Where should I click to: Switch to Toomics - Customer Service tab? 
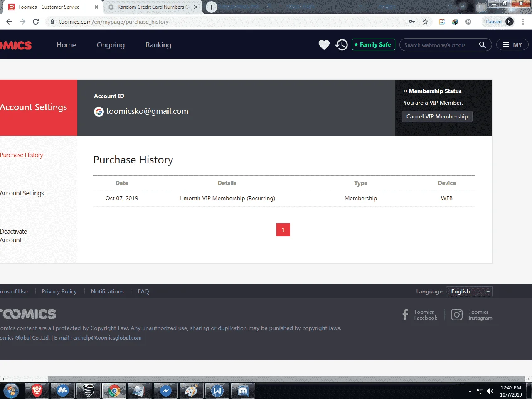52,7
